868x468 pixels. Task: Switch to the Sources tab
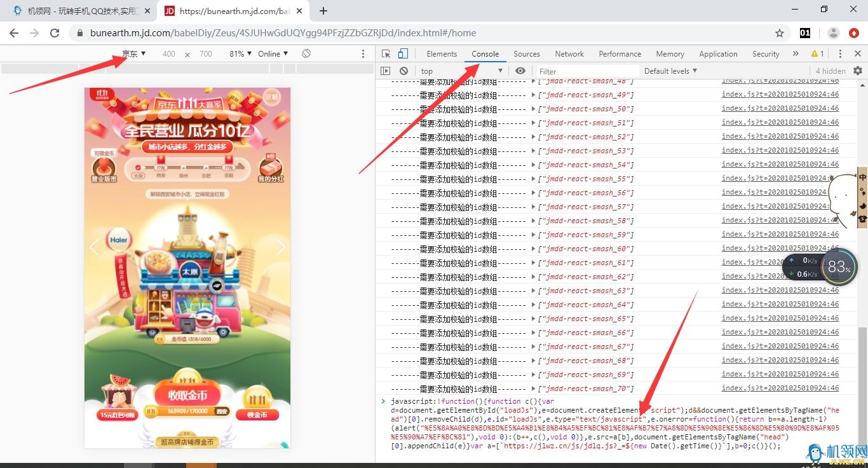(527, 54)
